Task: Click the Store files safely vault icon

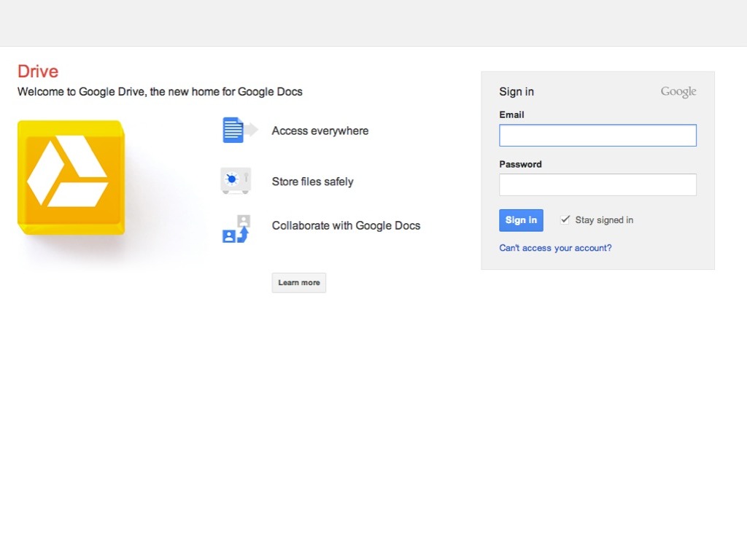Action: pos(235,181)
